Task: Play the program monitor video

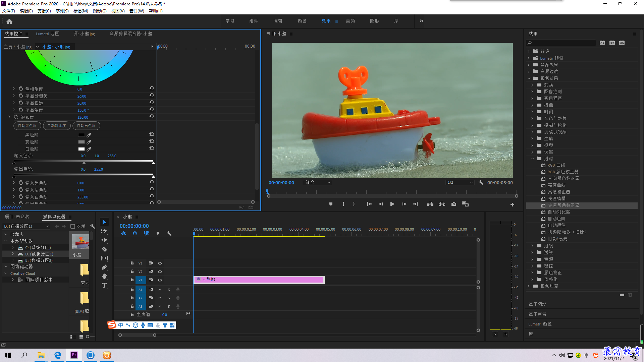Action: coord(392,204)
